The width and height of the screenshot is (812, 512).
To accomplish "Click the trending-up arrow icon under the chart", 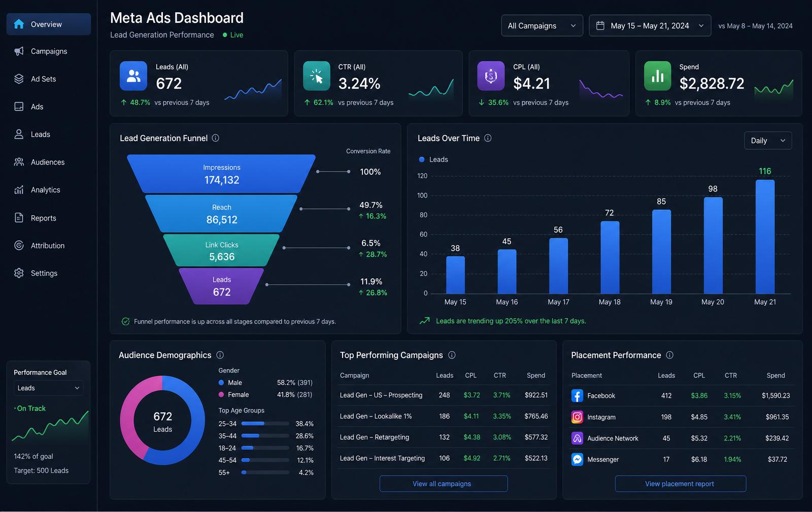I will click(x=424, y=321).
